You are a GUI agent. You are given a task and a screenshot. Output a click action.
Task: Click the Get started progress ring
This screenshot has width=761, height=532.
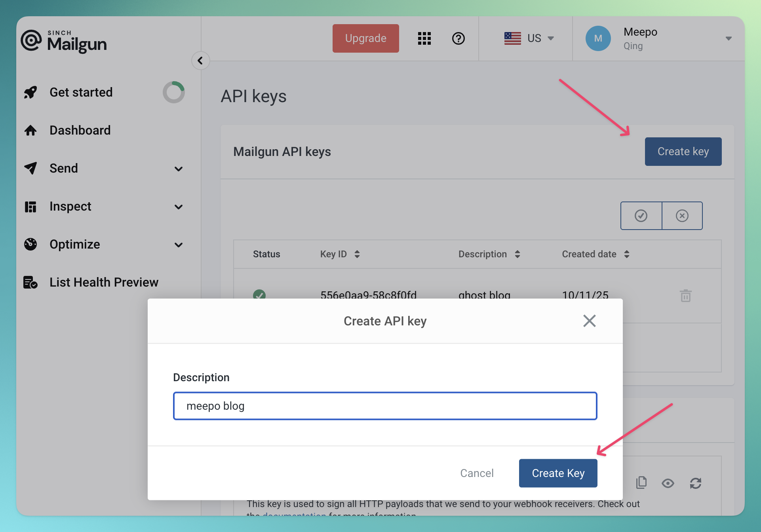coord(173,92)
